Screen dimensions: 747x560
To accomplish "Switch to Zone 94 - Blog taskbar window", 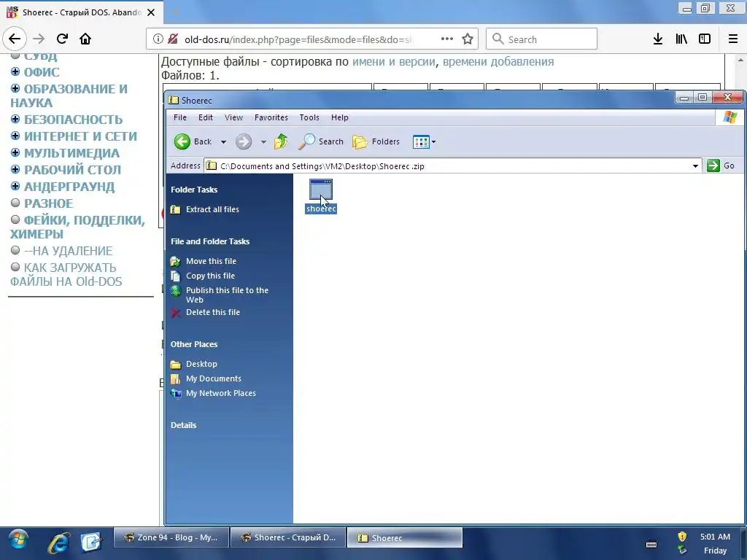I will click(171, 537).
